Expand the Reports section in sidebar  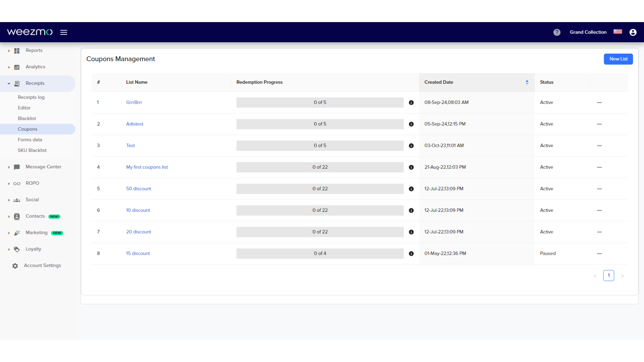[8, 50]
